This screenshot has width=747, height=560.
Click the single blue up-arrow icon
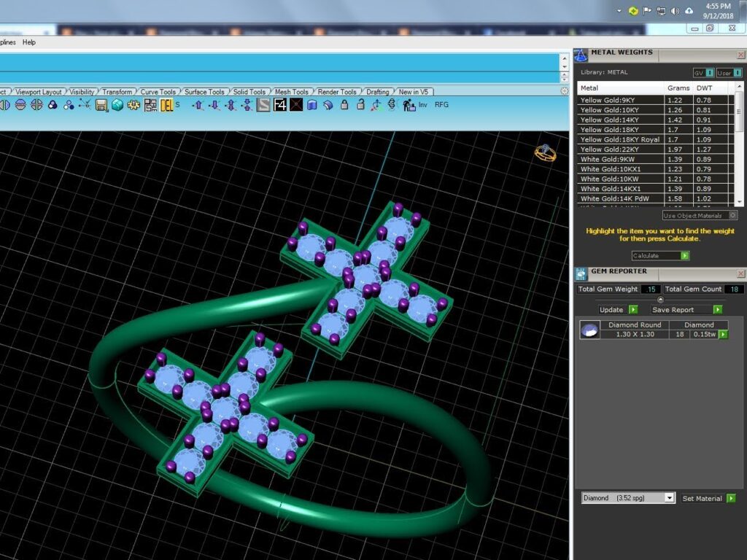click(198, 105)
